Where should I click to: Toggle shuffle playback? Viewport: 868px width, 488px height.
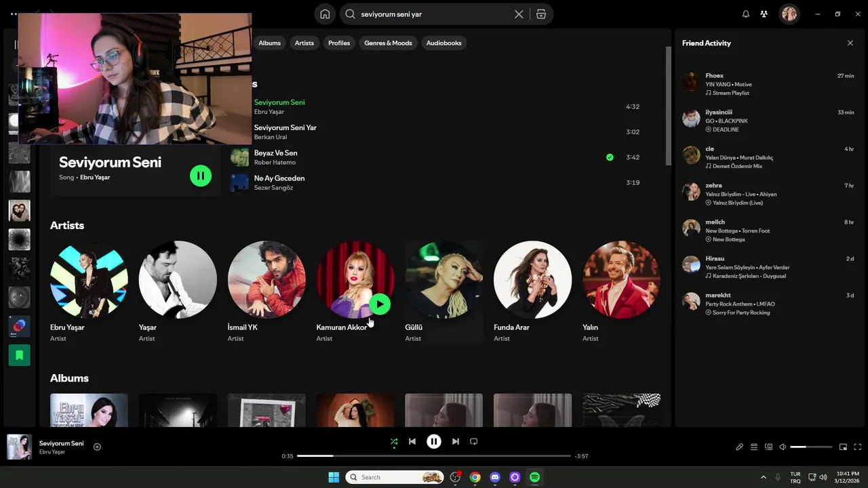point(394,442)
